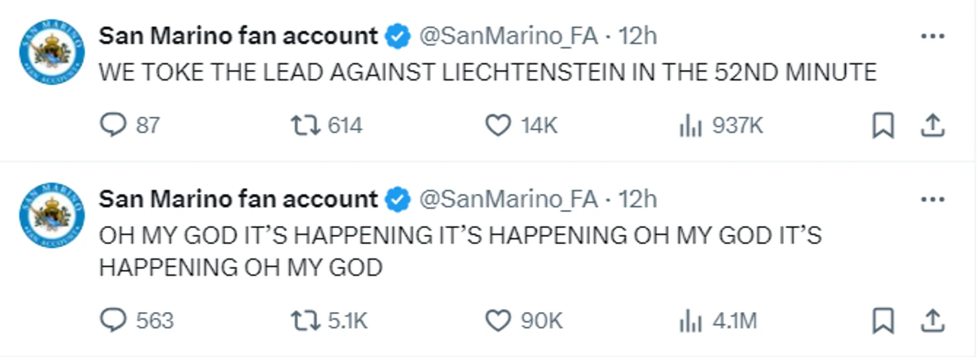980x357 pixels.
Task: Retweet the Liechtenstein 52nd minute tweet
Action: [305, 125]
